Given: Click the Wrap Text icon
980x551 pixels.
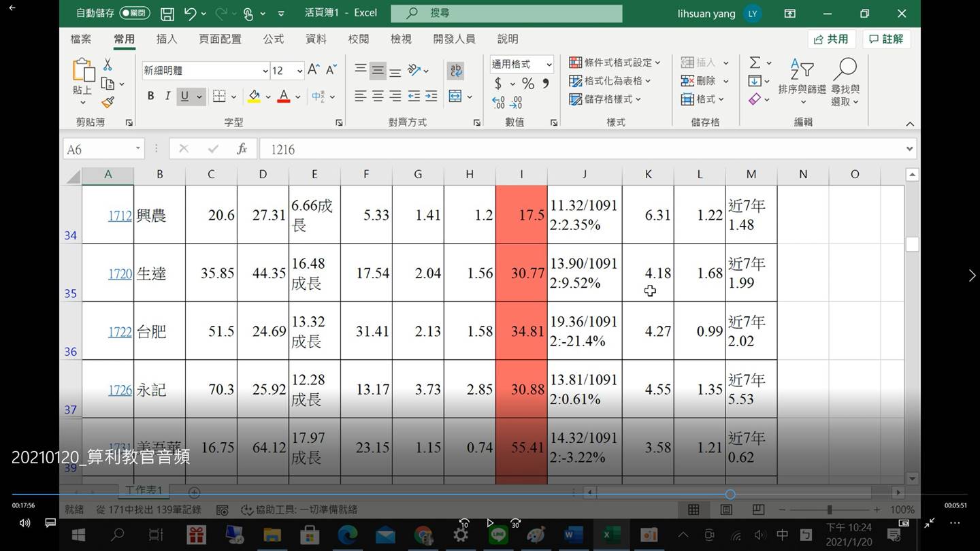Looking at the screenshot, I should pyautogui.click(x=456, y=70).
